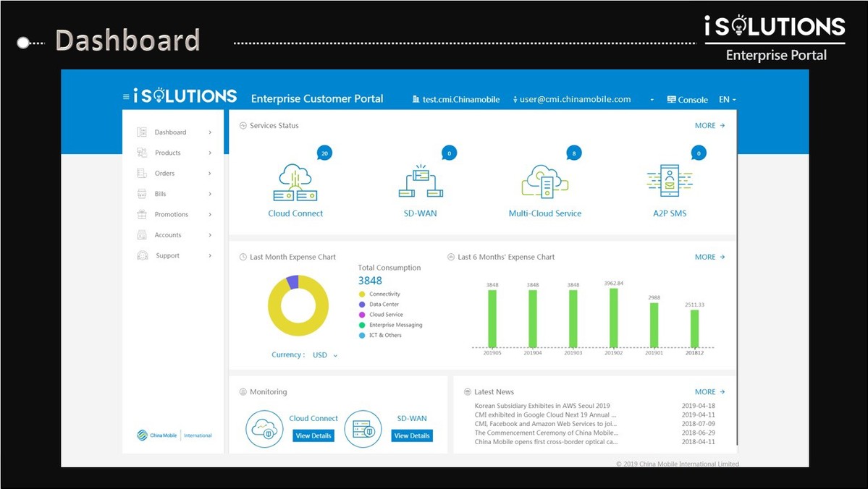The height and width of the screenshot is (489, 868).
Task: Open news 'CMI exhibited in Google Cloud Next 19 Annual'
Action: [545, 415]
